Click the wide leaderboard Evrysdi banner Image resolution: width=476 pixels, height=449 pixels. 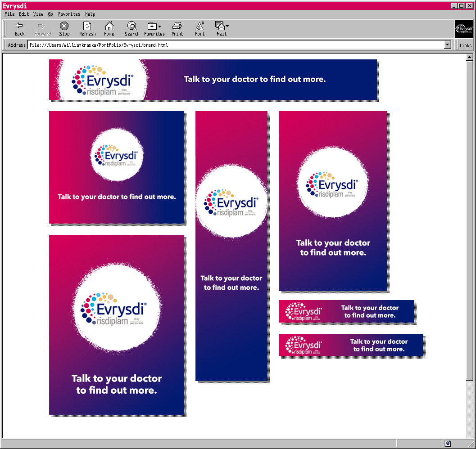coord(213,80)
